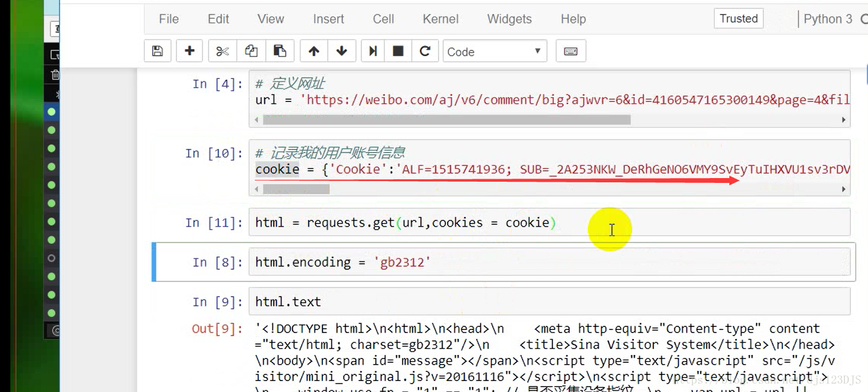868x392 pixels.
Task: Click into the html.encoding code cell
Action: tap(549, 262)
